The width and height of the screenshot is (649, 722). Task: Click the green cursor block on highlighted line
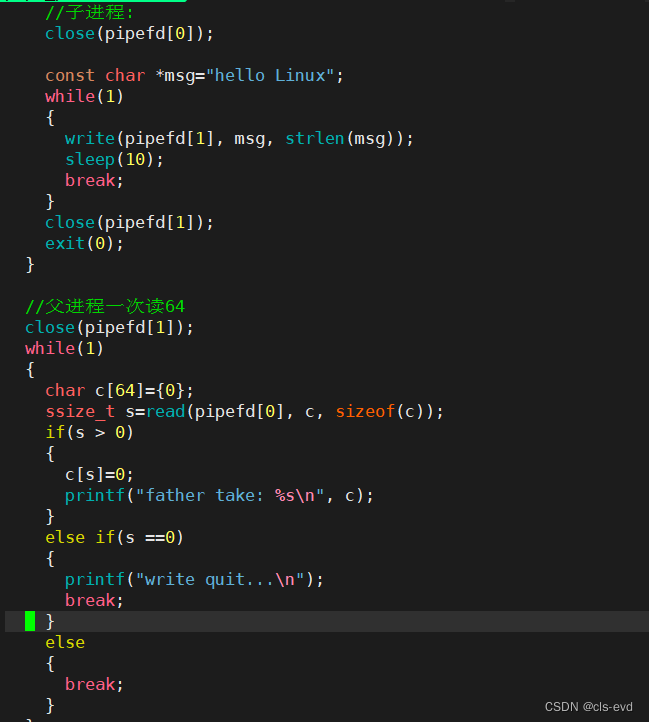tap(30, 621)
